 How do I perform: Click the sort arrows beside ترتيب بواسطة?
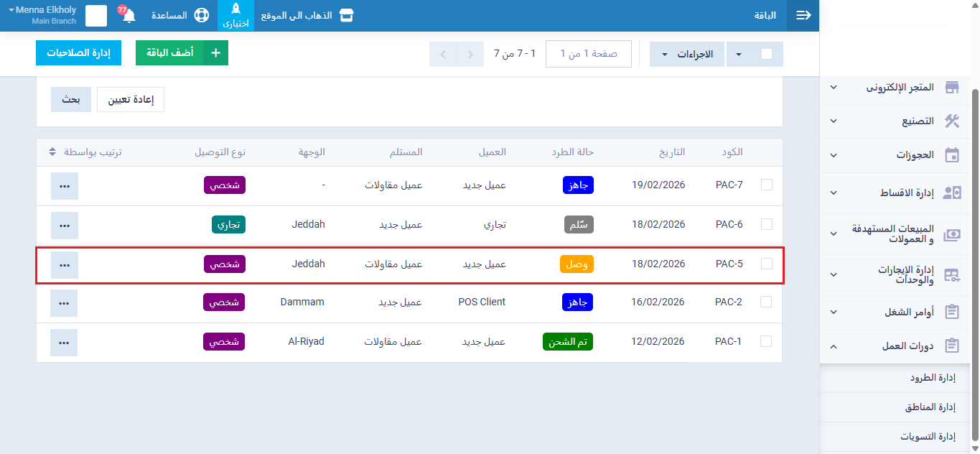click(52, 152)
